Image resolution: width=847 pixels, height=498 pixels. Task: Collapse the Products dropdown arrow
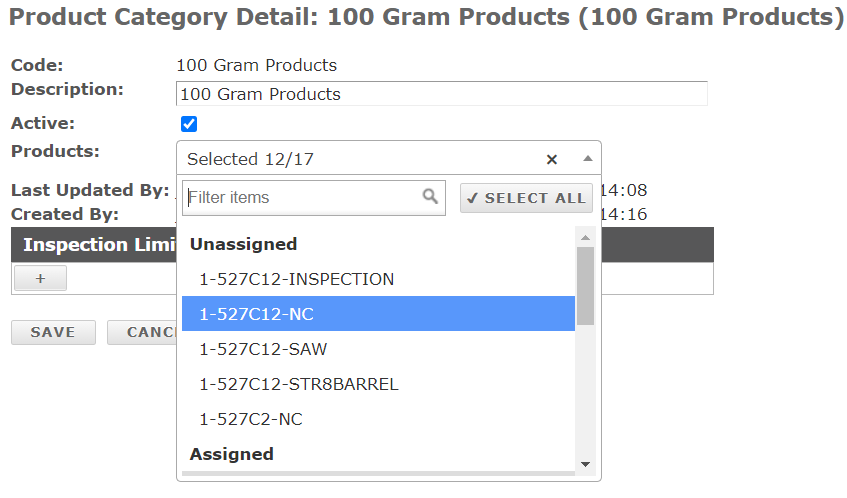tap(588, 159)
